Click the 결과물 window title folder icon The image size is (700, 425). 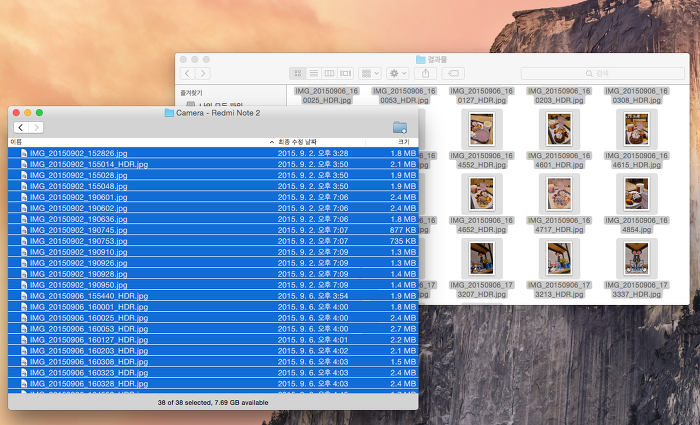[x=421, y=59]
